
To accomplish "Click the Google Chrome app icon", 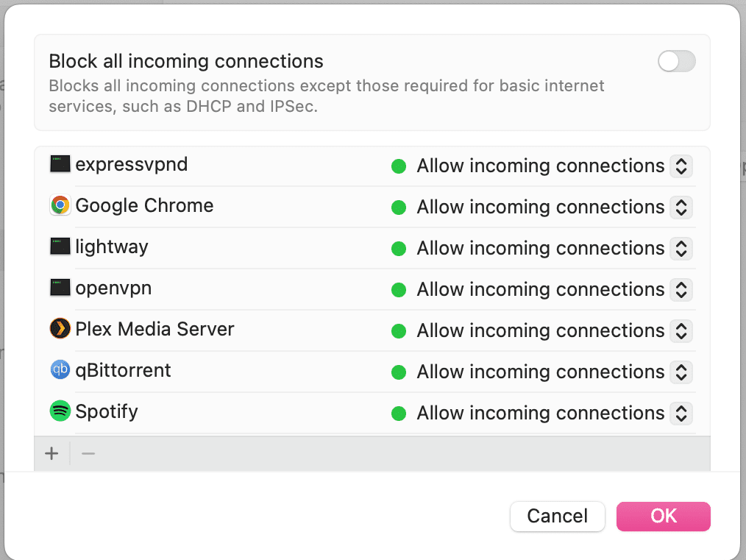I will (60, 205).
